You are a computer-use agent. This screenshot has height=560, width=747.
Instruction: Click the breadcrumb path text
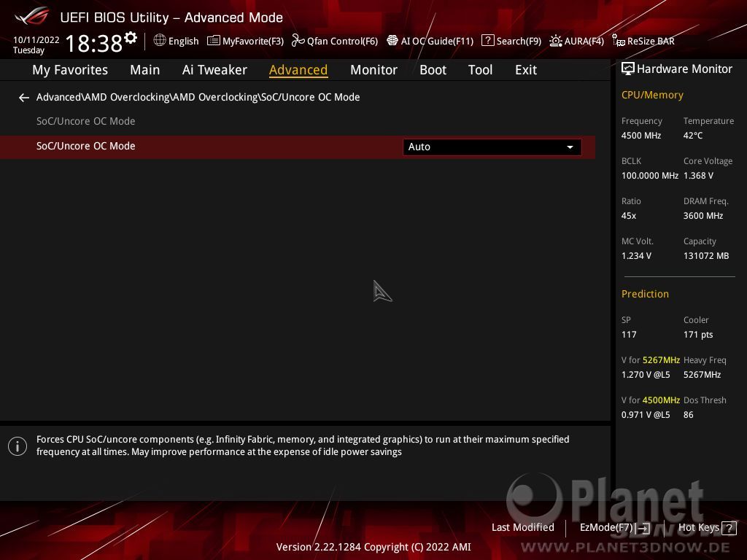click(x=198, y=97)
